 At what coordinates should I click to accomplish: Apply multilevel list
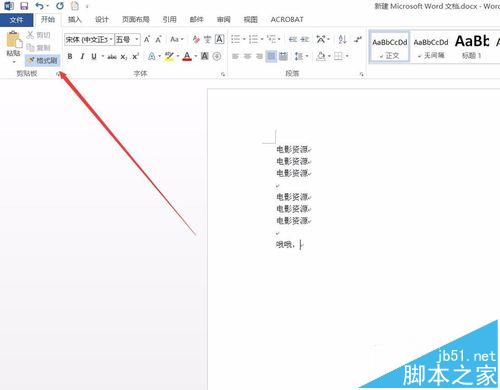point(271,40)
